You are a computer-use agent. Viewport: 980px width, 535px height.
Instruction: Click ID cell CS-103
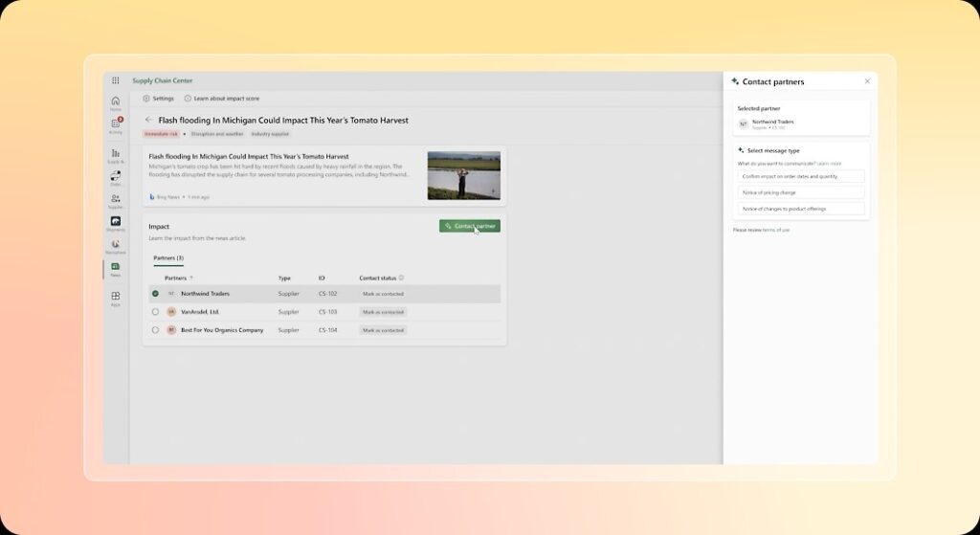327,311
